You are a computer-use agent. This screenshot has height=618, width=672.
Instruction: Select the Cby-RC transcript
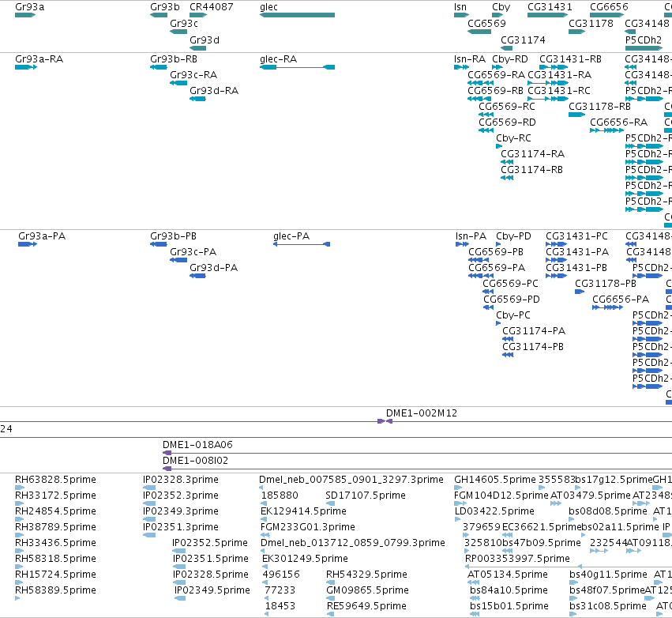[x=499, y=146]
